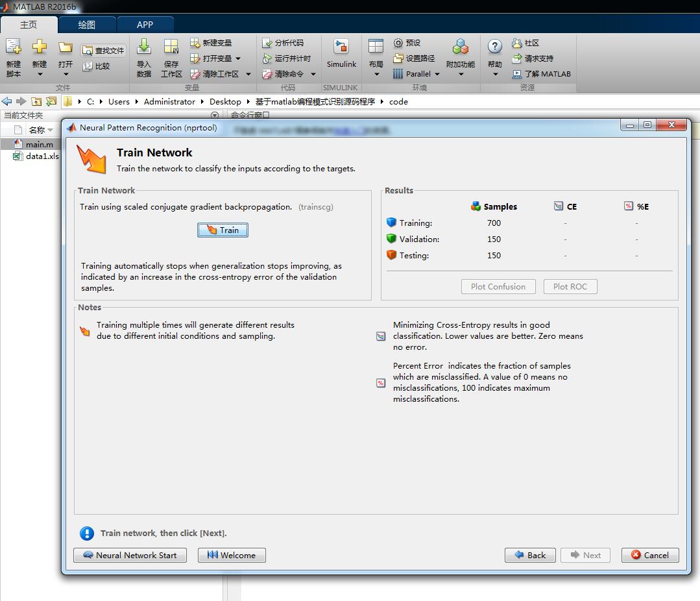700x601 pixels.
Task: Click Community (社区) link
Action: tap(525, 43)
